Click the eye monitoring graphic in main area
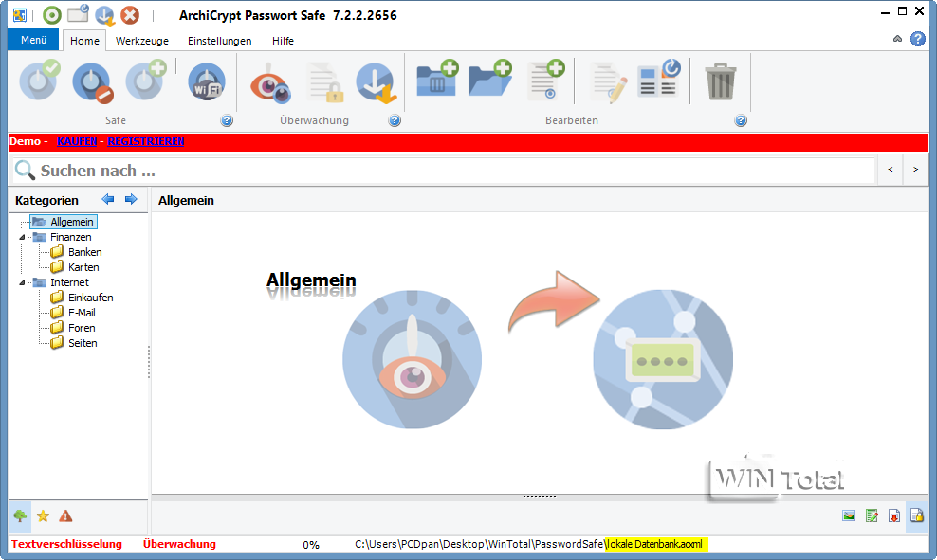 [x=413, y=359]
